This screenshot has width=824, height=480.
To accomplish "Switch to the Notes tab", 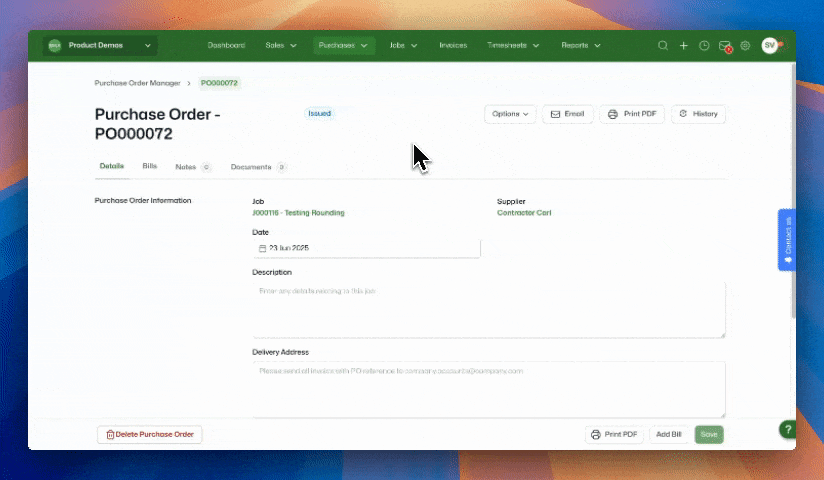I will point(192,167).
